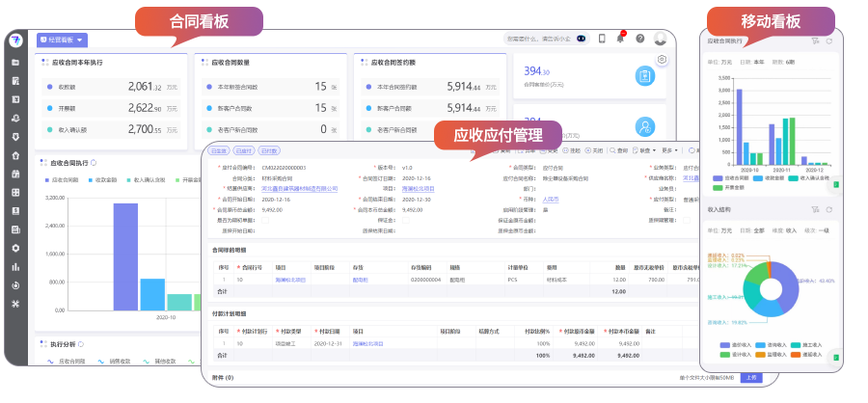
Task: Click the filter icon in the mobile 应收合同执行 panel
Action: click(x=815, y=41)
